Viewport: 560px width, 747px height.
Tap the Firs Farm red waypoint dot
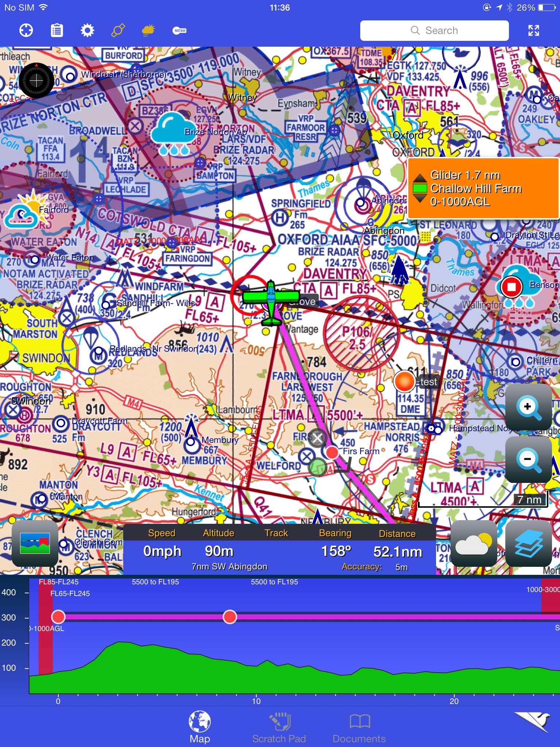pyautogui.click(x=332, y=452)
